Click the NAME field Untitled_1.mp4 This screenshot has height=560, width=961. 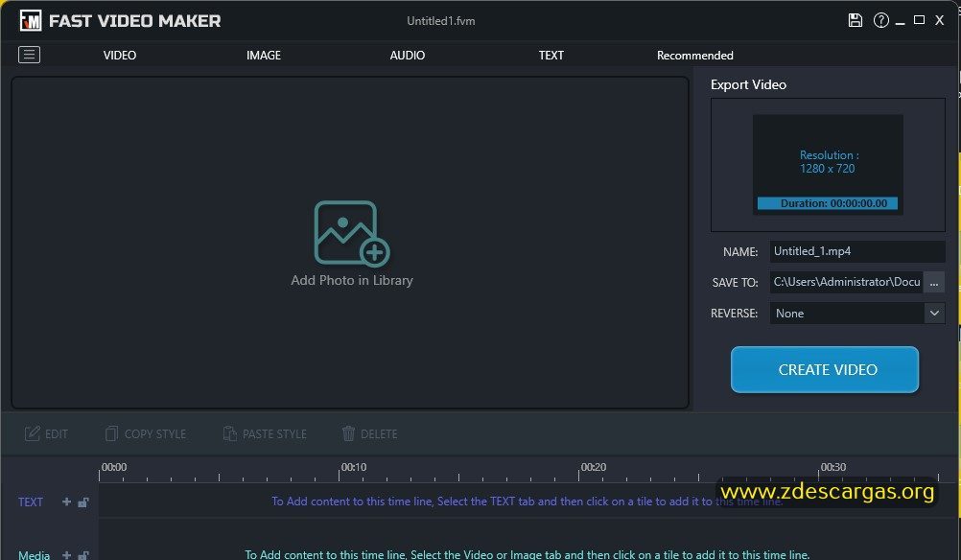coord(857,251)
